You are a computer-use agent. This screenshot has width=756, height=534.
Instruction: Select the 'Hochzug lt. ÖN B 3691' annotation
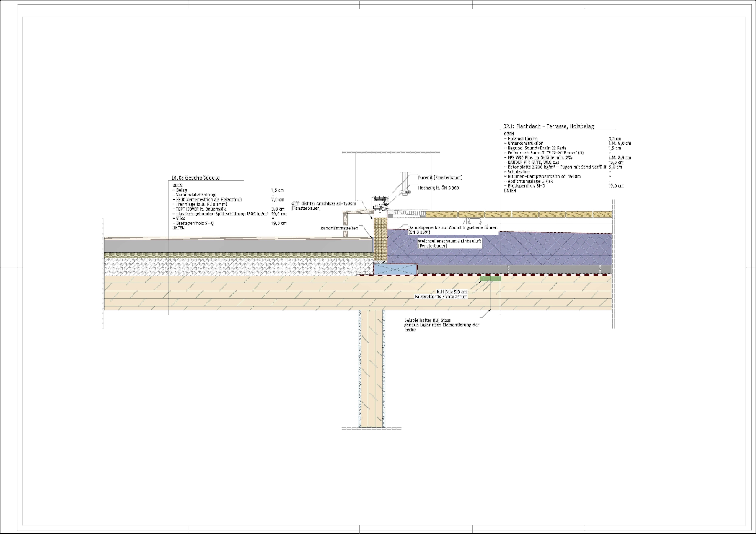tap(439, 188)
